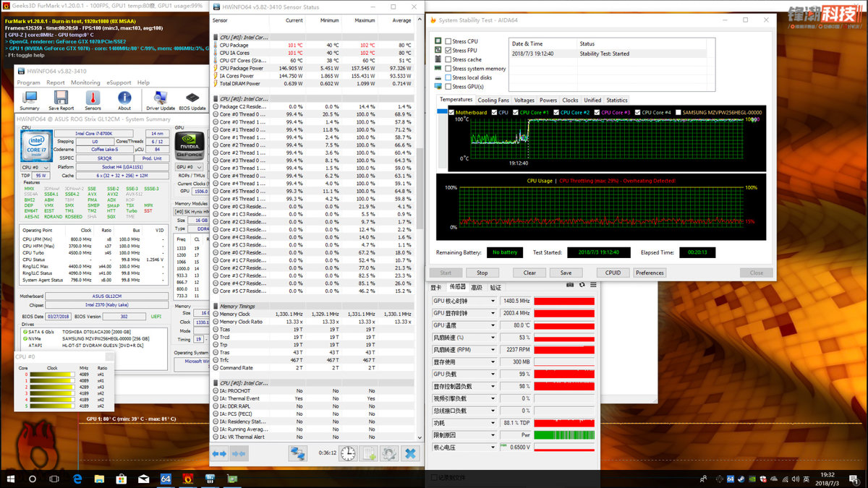Open the GPU 温度 sensor dropdown
The height and width of the screenshot is (488, 868).
(493, 325)
